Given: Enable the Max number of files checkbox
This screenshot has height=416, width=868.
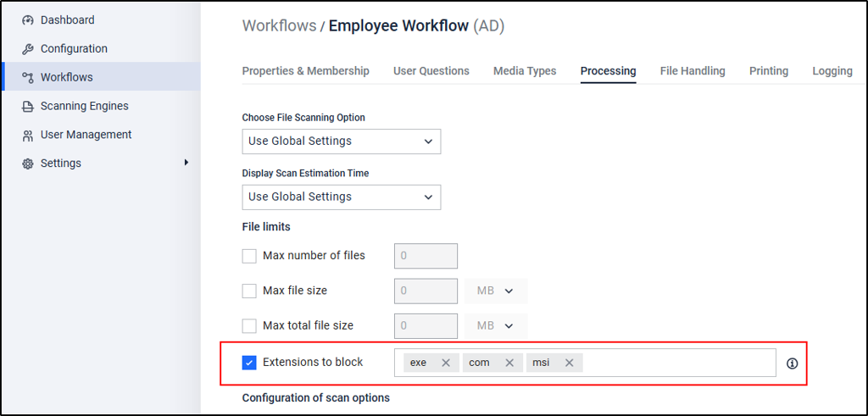Looking at the screenshot, I should coord(249,256).
